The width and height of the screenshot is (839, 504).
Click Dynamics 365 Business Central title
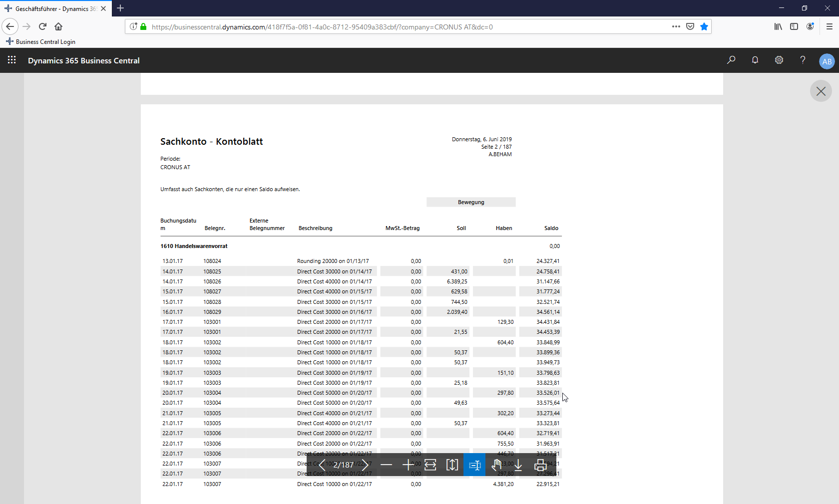coord(84,60)
